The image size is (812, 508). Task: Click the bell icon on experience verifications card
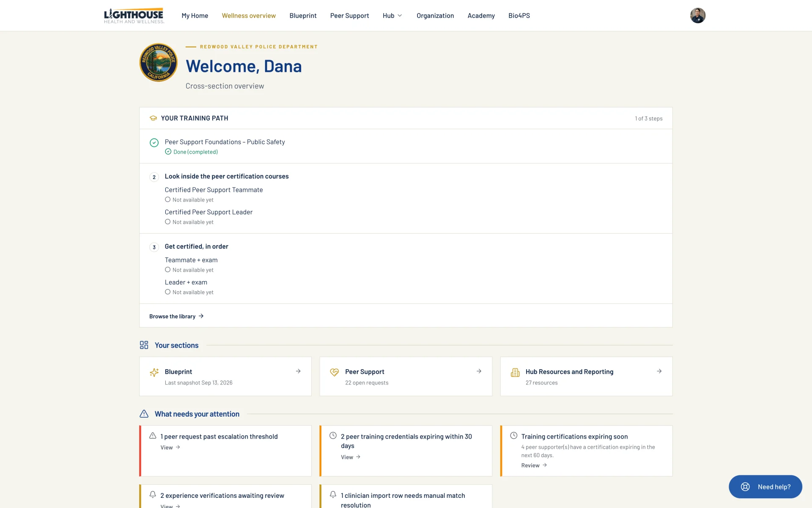pos(153,494)
